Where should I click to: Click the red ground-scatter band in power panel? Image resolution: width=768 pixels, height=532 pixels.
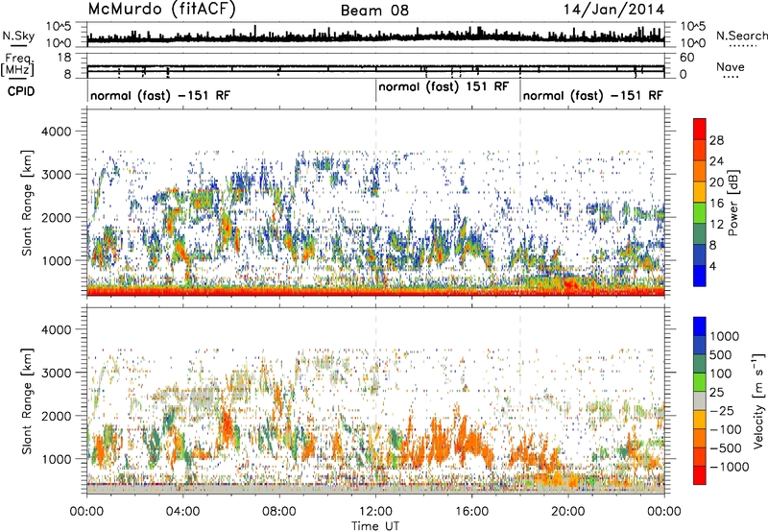(x=375, y=292)
